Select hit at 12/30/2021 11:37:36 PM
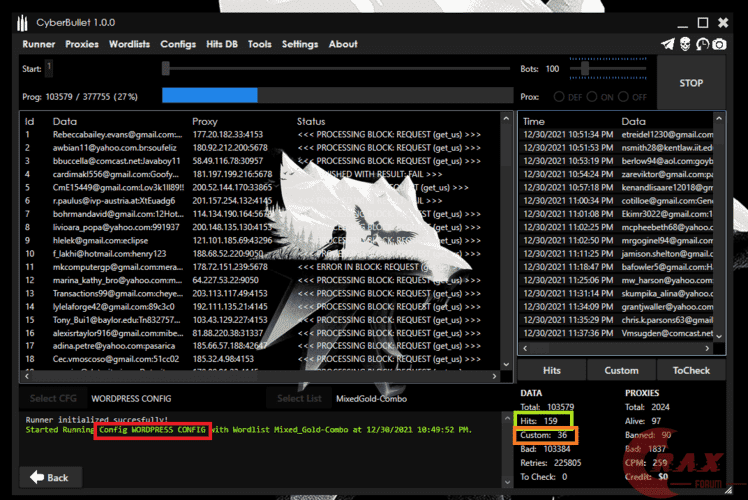 pos(618,333)
